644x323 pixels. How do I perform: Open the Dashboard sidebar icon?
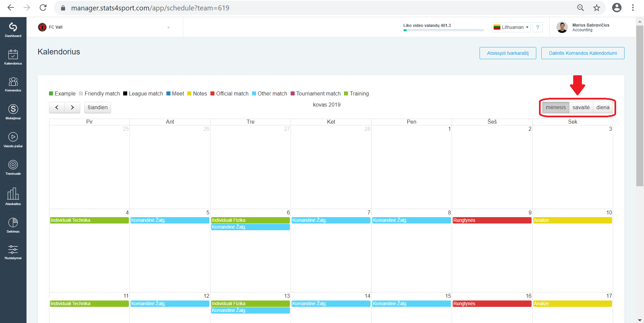13,30
